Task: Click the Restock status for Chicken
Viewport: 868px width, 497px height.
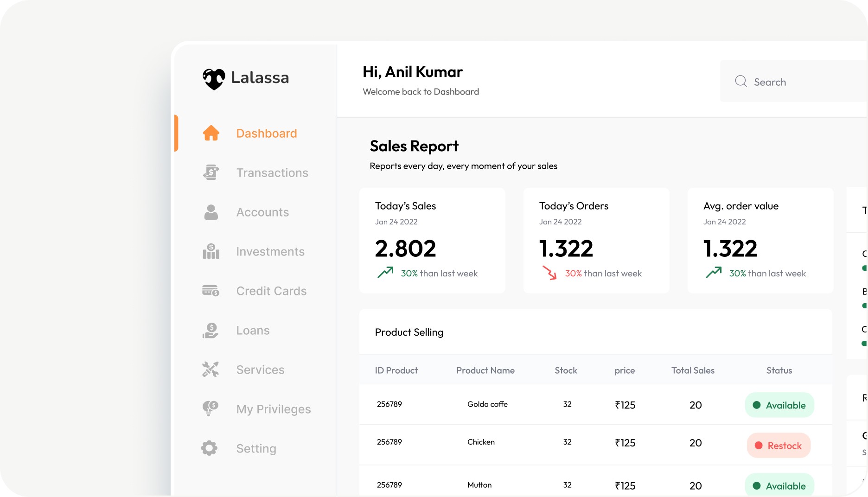Action: (x=779, y=446)
